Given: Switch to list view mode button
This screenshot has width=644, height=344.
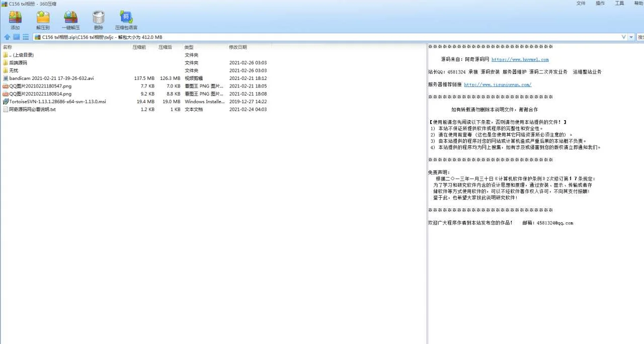Looking at the screenshot, I should pyautogui.click(x=25, y=37).
